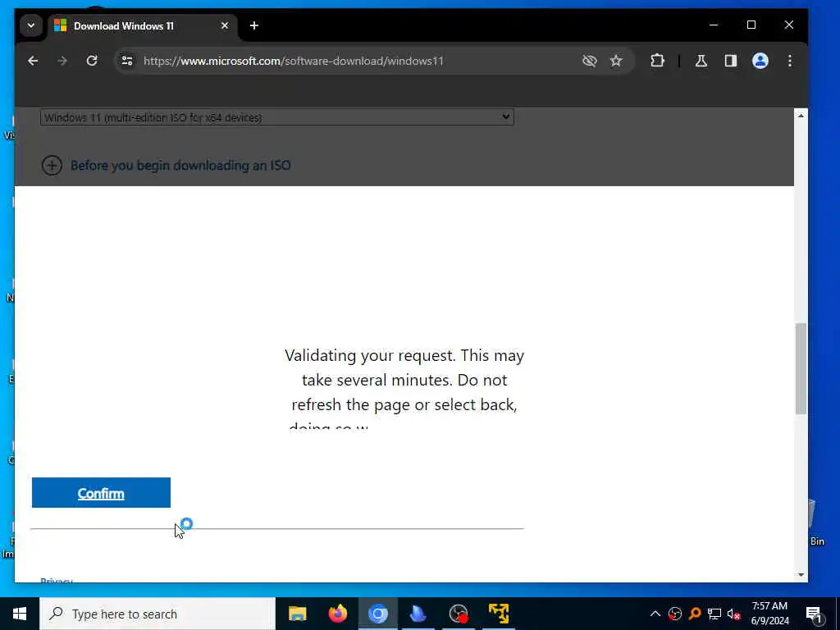The width and height of the screenshot is (840, 630).
Task: Open Chrome Labs flask icon
Action: [x=701, y=61]
